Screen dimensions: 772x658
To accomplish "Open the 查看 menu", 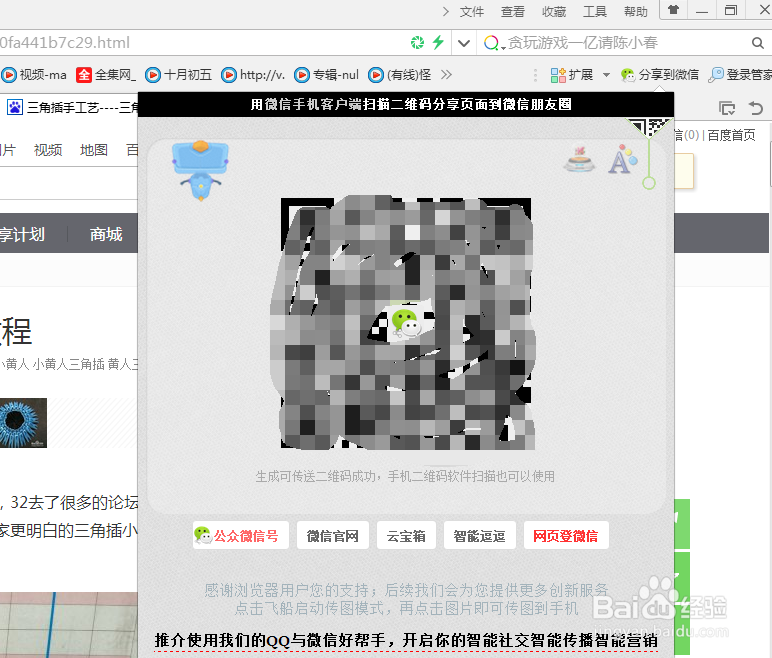I will (x=513, y=11).
